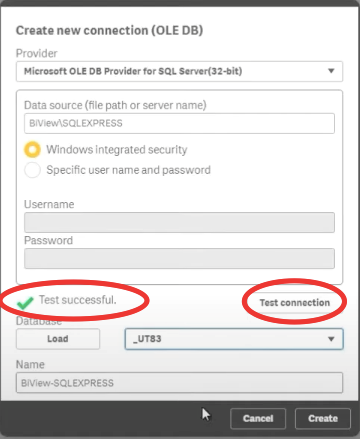Viewport: 360px width, 439px height.
Task: Click the Data source label text
Action: (115, 105)
